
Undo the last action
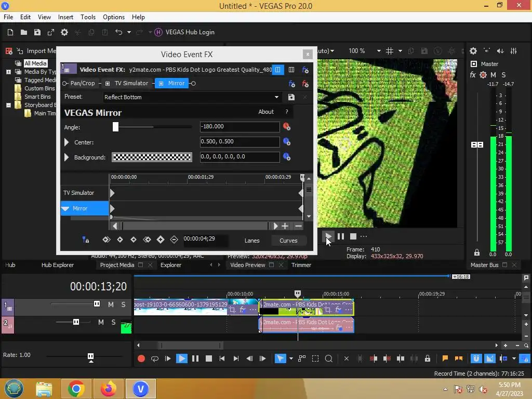coord(118,32)
